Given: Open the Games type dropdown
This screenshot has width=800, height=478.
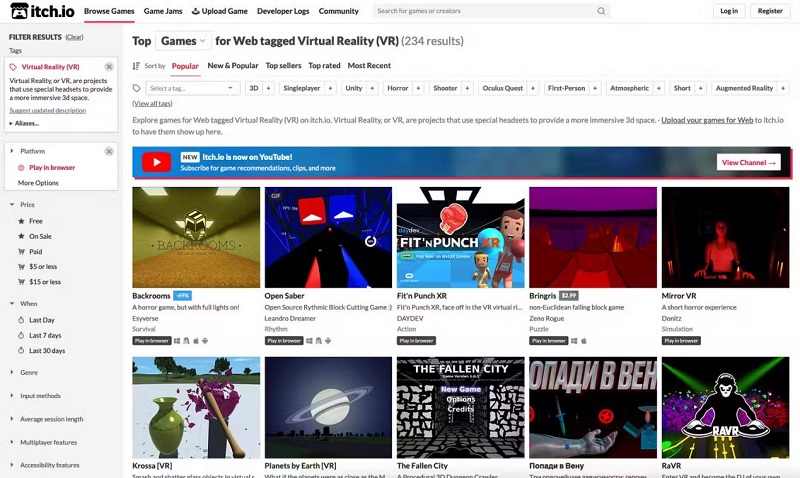Looking at the screenshot, I should [x=183, y=42].
